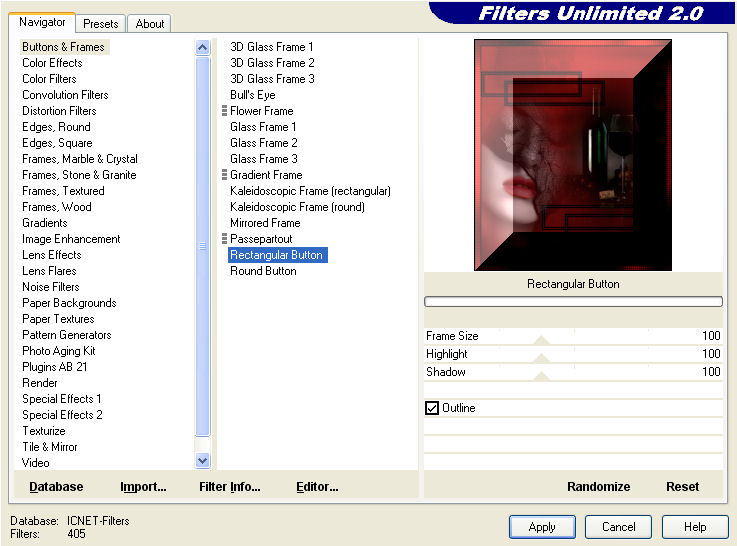Viewport: 737px width, 546px height.
Task: Click the scroll up arrow in category list
Action: [203, 47]
